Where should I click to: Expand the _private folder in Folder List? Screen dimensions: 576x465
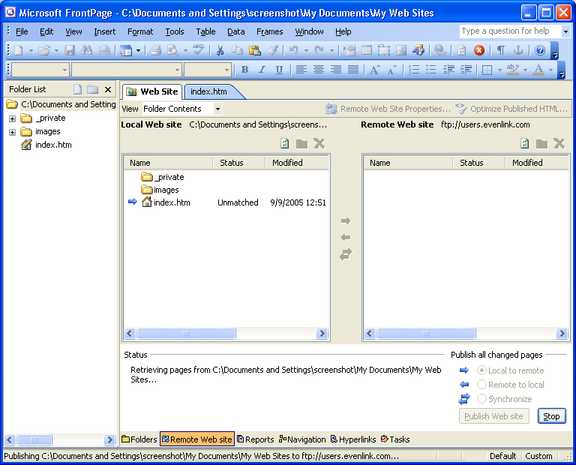pyautogui.click(x=12, y=119)
